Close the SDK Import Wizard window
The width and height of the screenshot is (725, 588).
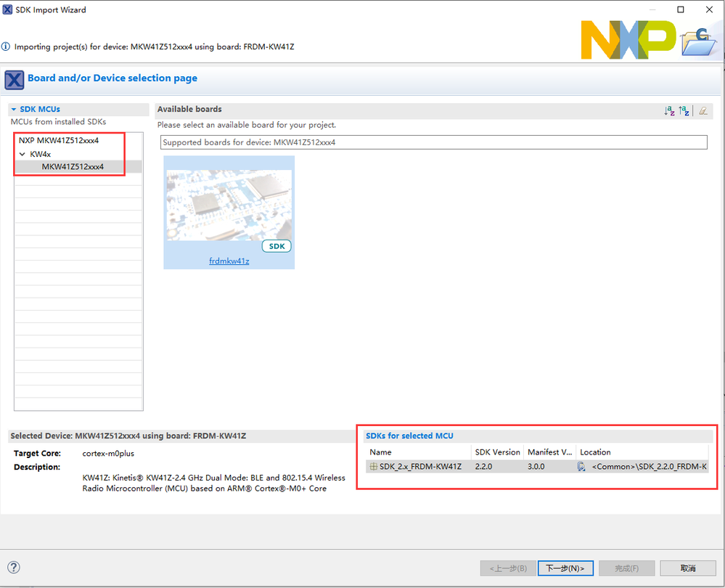point(709,9)
